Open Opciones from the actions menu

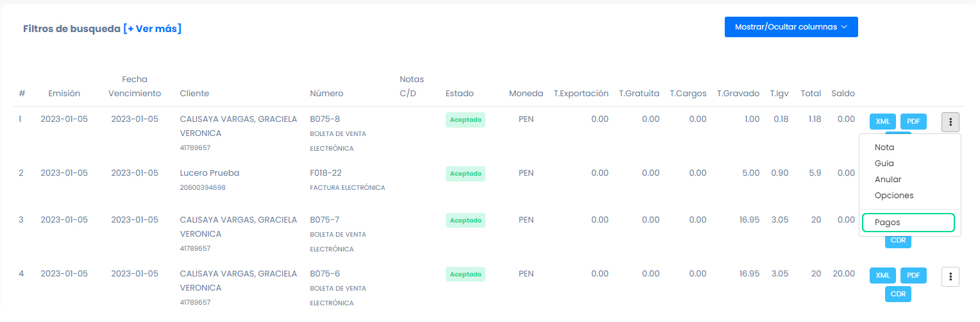[893, 196]
